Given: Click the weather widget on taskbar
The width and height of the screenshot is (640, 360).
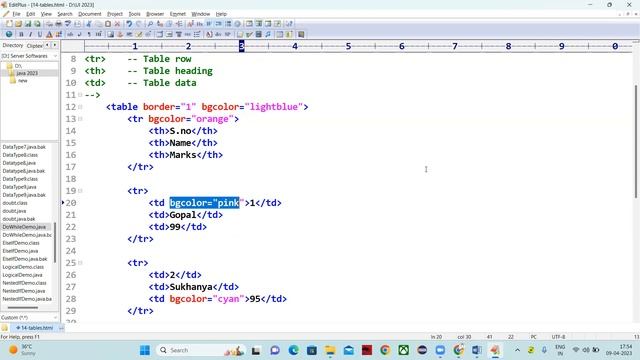Looking at the screenshot, I should (x=22, y=350).
